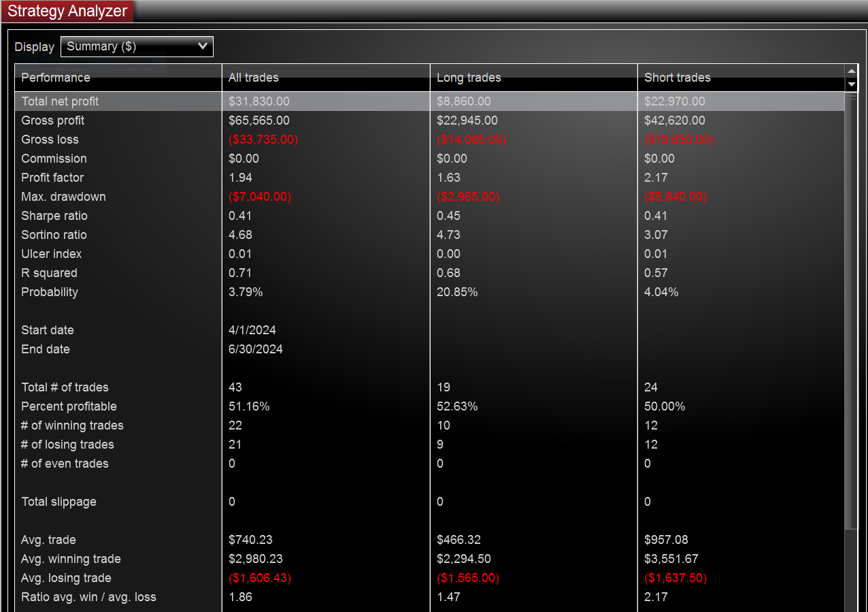Click the Performance column header
The width and height of the screenshot is (868, 612).
(x=56, y=78)
